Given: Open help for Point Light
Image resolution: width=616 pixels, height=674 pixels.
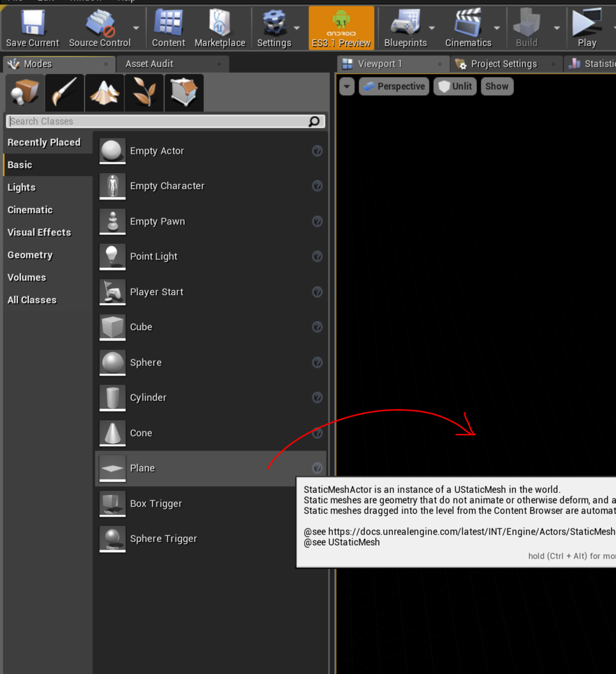Looking at the screenshot, I should pyautogui.click(x=317, y=256).
